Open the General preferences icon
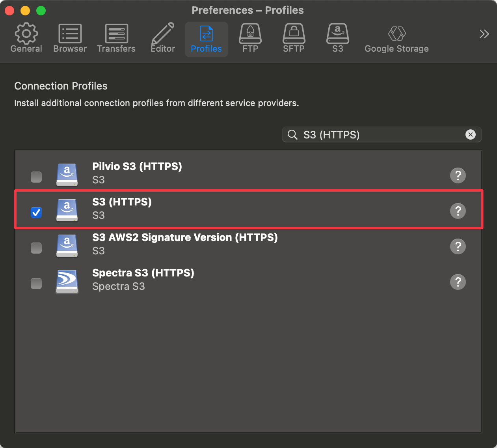The height and width of the screenshot is (448, 497). point(26,37)
